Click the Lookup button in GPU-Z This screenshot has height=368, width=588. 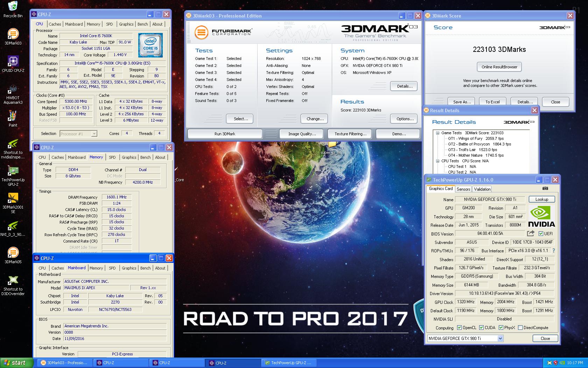(x=542, y=199)
